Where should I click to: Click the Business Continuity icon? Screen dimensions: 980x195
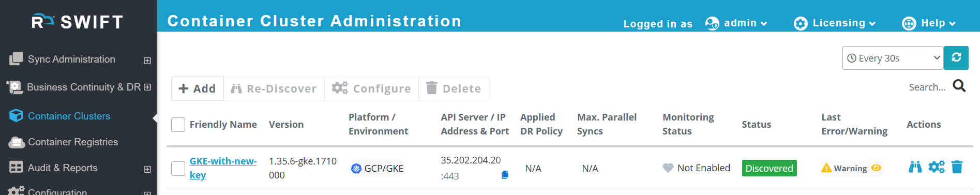[x=14, y=87]
